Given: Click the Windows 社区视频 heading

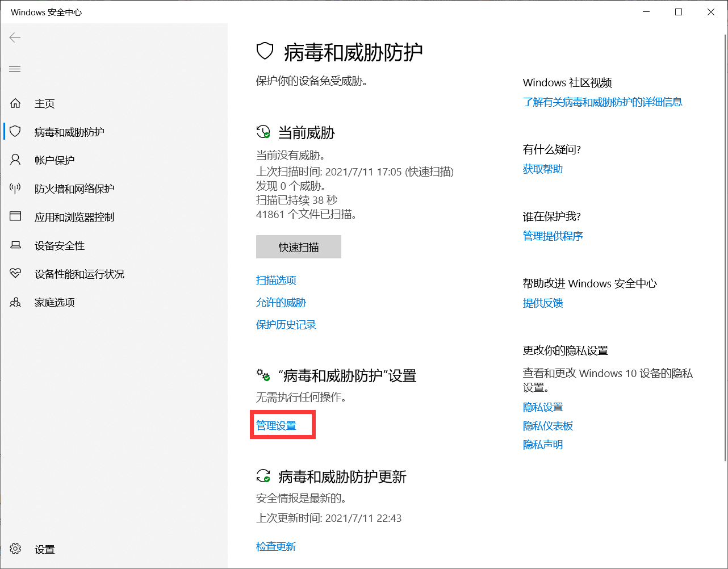Looking at the screenshot, I should (x=567, y=82).
